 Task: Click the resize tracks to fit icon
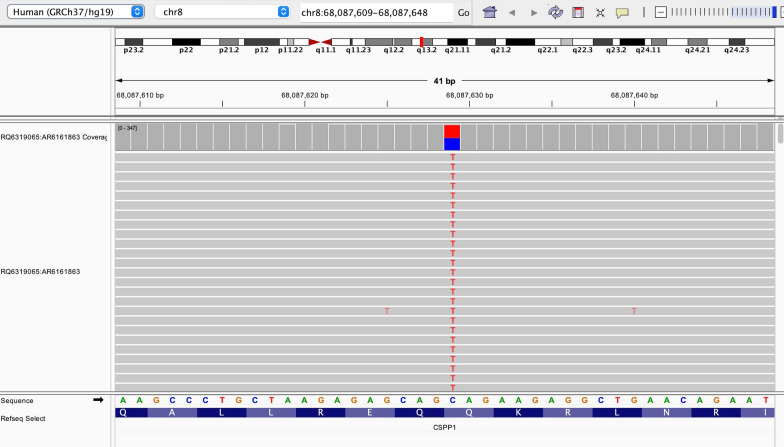point(600,12)
